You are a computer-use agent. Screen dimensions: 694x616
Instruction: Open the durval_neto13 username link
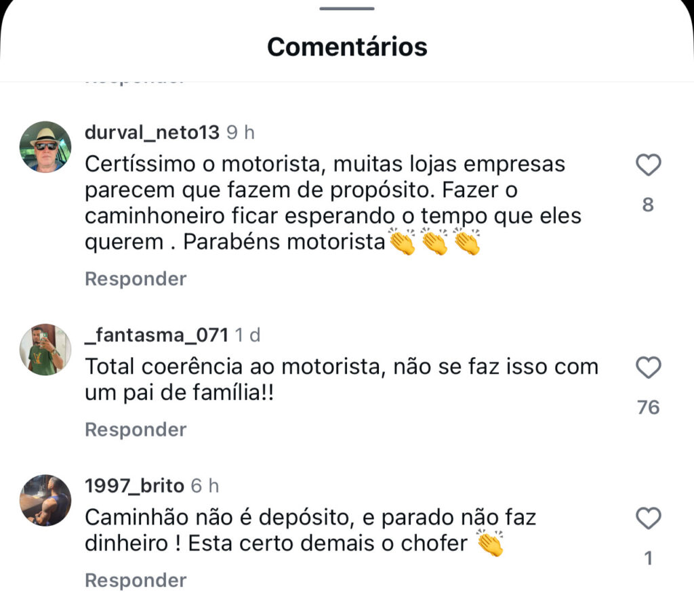[x=152, y=132]
